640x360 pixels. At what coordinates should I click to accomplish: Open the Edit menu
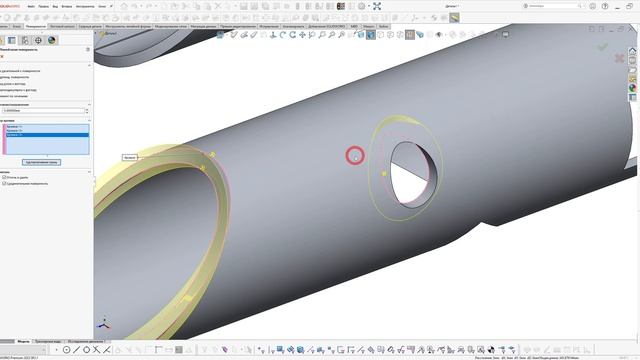pos(43,7)
